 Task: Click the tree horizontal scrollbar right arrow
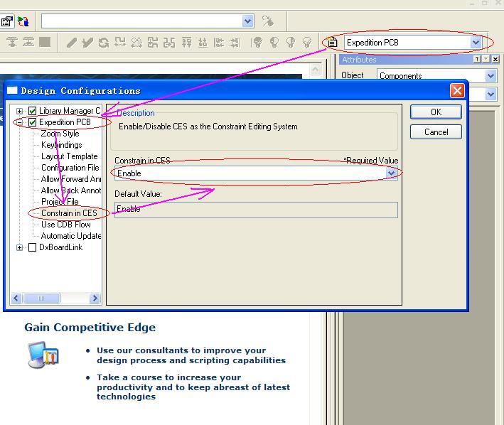pyautogui.click(x=95, y=298)
